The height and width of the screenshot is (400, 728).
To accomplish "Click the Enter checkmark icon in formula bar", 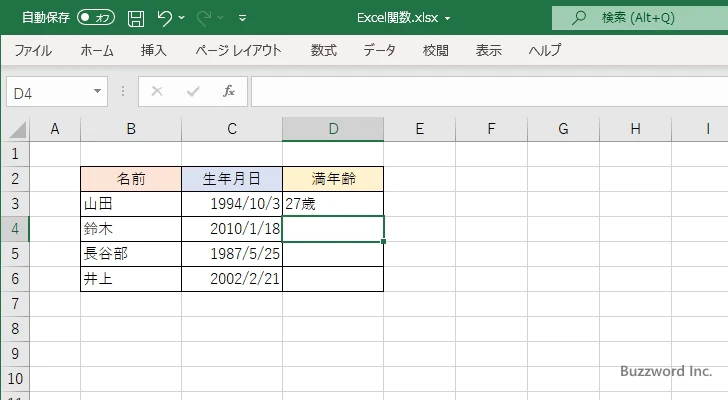I will tap(193, 91).
